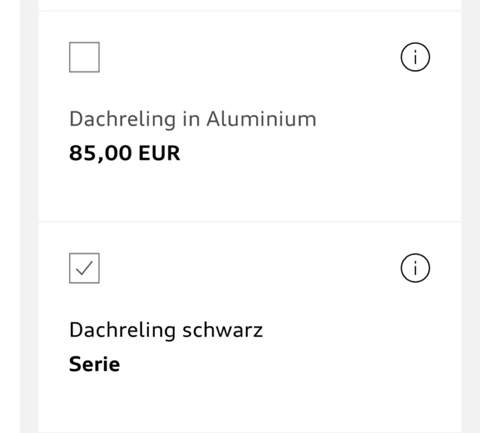The image size is (500, 433).
Task: Open info for Dachreling schwarz
Action: 415,268
